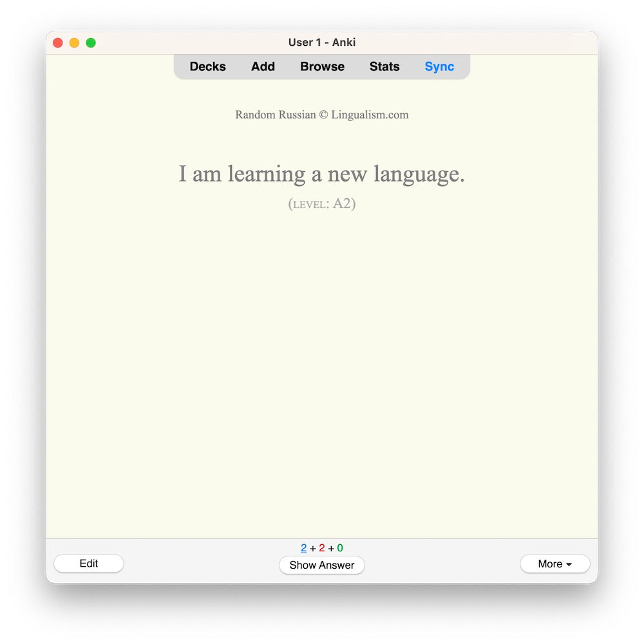This screenshot has height=644, width=644.
Task: Click the "User 1 - Anki" window title
Action: (x=321, y=43)
